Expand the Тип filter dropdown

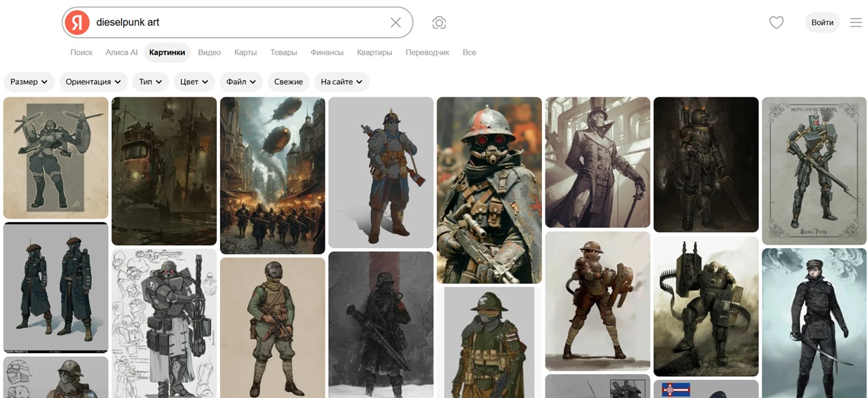tap(151, 82)
